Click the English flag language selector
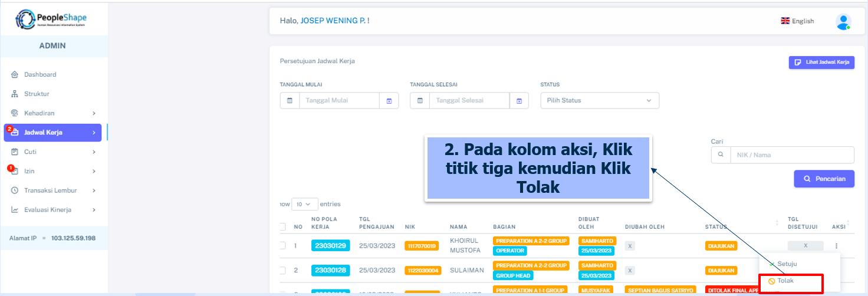 coord(797,21)
